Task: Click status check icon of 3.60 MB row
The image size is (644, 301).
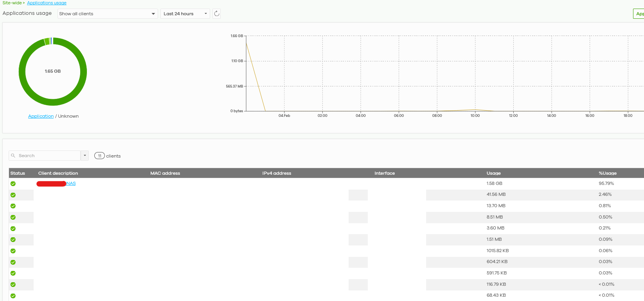Action: coord(13,229)
